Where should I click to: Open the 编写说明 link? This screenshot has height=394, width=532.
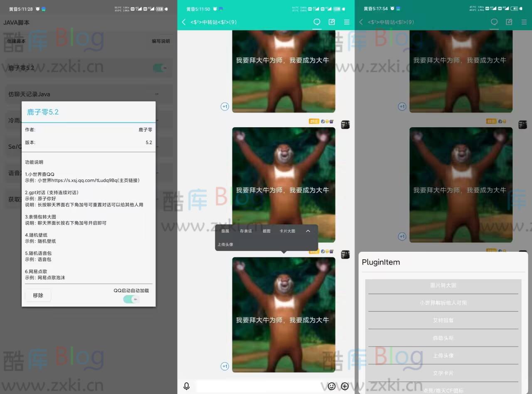[160, 41]
